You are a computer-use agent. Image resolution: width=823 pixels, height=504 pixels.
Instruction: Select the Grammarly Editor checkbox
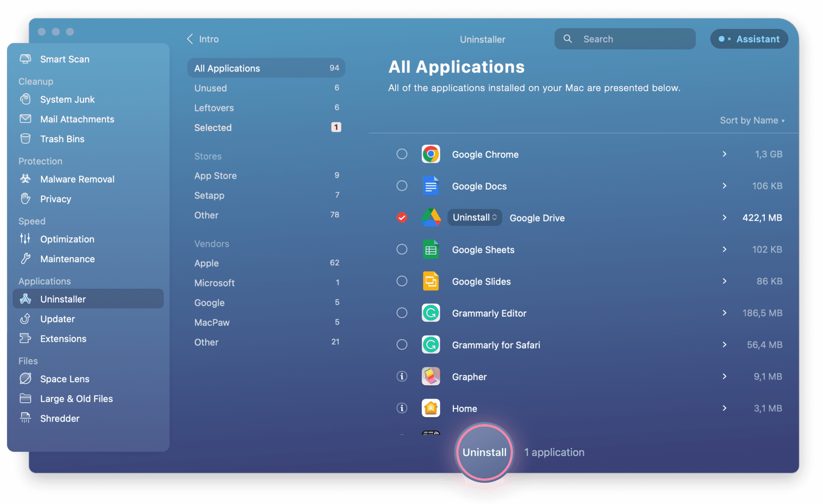402,313
